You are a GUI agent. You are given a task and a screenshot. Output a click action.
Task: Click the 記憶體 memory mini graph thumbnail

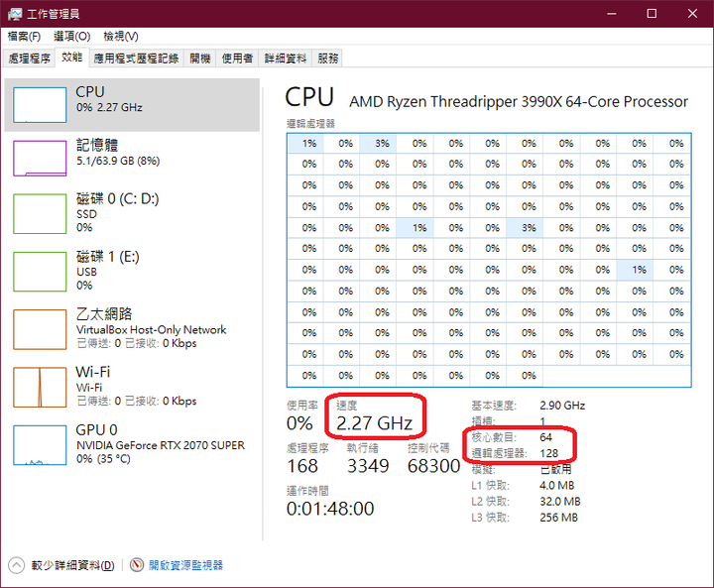tap(40, 158)
